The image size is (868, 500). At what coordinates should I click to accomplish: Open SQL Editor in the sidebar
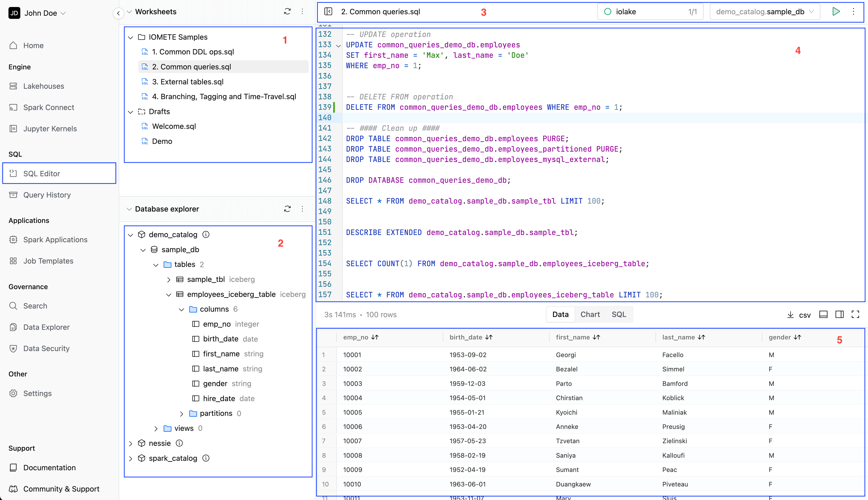pyautogui.click(x=59, y=173)
